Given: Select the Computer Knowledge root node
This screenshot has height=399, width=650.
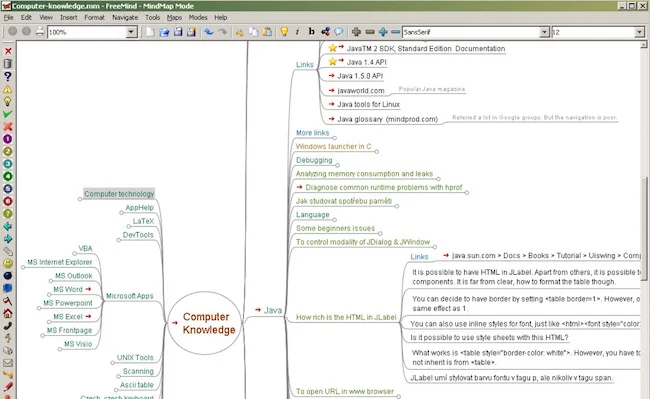Looking at the screenshot, I should pyautogui.click(x=205, y=323).
